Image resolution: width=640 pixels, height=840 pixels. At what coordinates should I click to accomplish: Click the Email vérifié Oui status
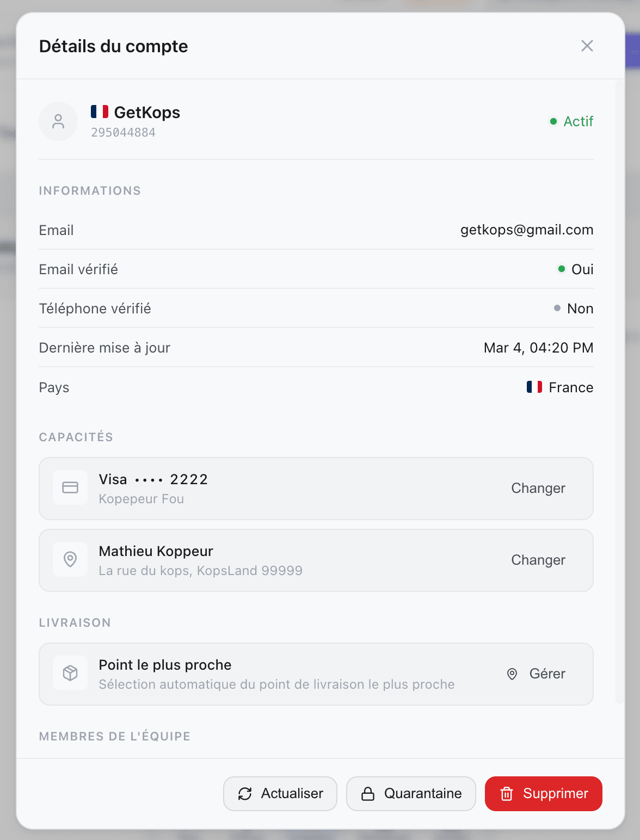576,269
